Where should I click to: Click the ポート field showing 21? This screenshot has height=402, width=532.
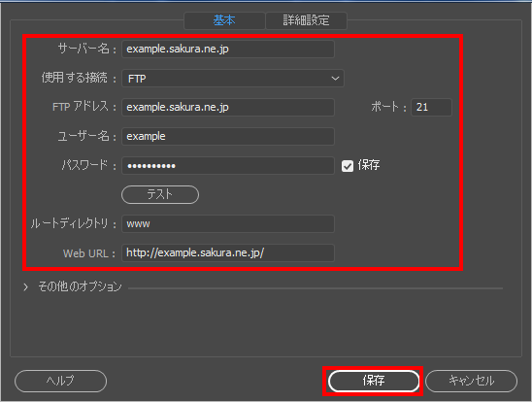click(x=431, y=107)
